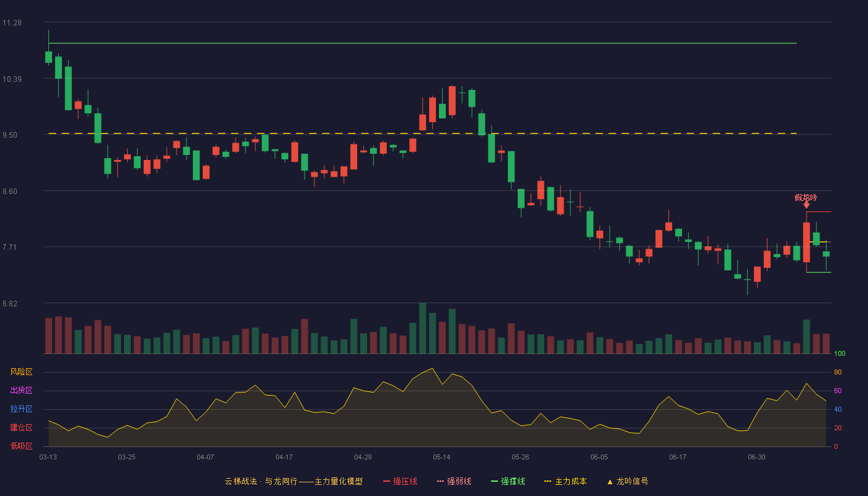The width and height of the screenshot is (868, 496).
Task: Click the 04-17 date label
Action: pos(284,457)
